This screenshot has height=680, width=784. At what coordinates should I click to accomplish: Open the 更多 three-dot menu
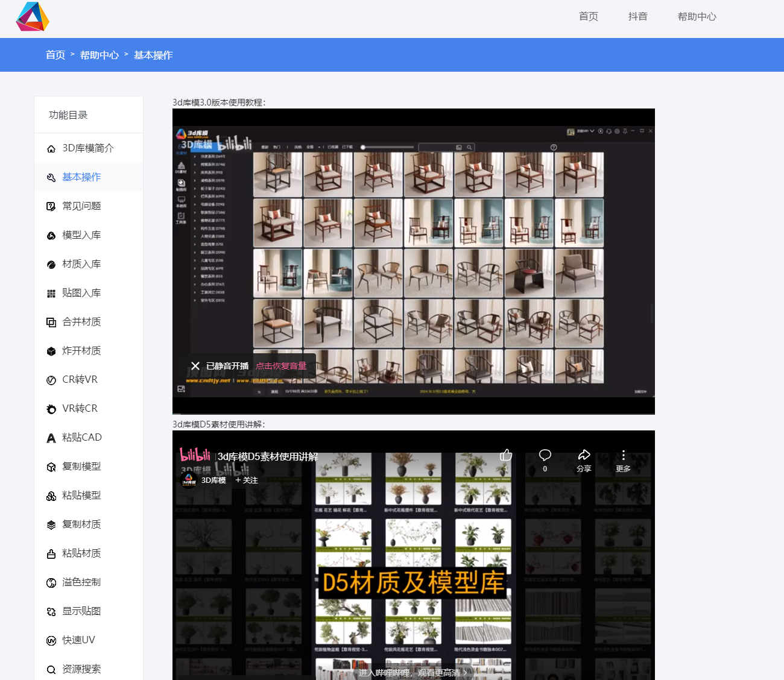coord(624,455)
